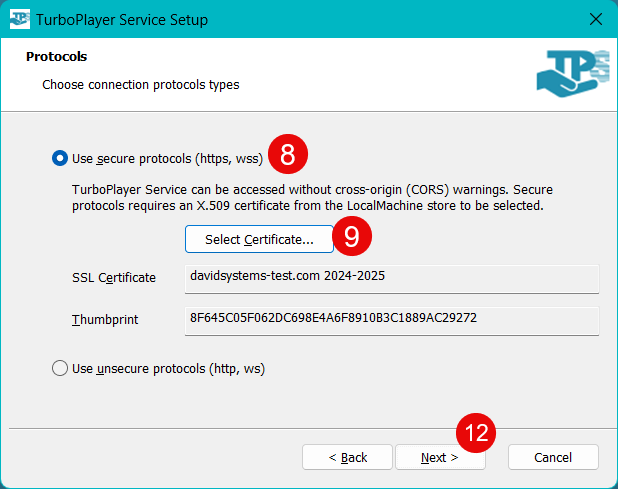The width and height of the screenshot is (618, 489).
Task: Close the TurboPlayer Service Setup window
Action: [595, 19]
